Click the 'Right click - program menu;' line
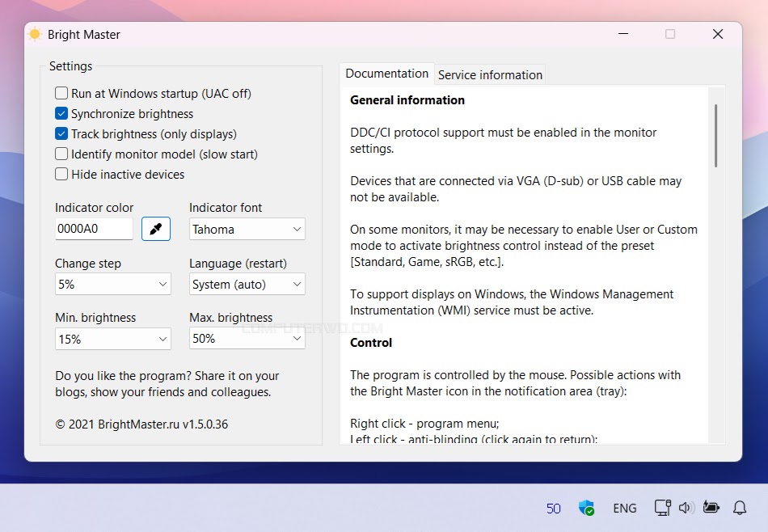This screenshot has width=768, height=532. [424, 423]
